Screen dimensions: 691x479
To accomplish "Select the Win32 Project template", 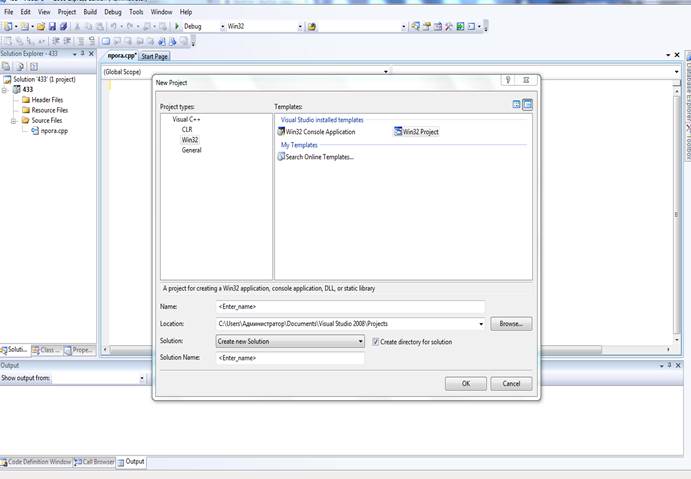I will click(416, 132).
